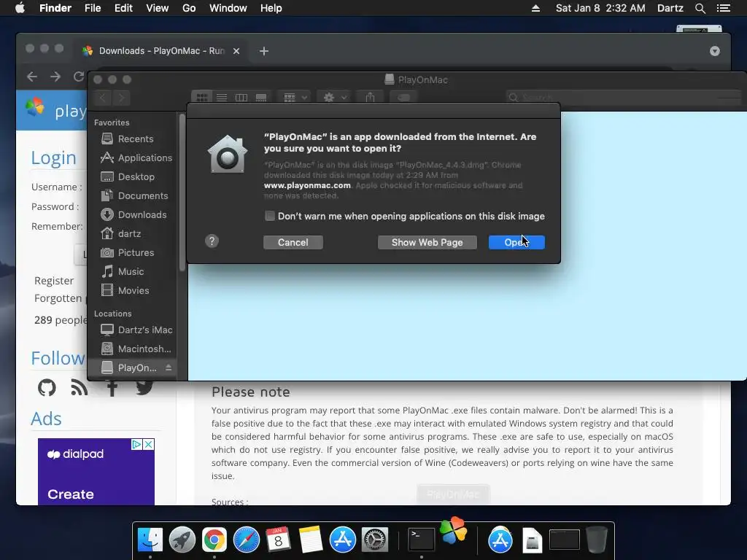Open Notes from the Dock
Image resolution: width=747 pixels, height=560 pixels.
(x=311, y=540)
